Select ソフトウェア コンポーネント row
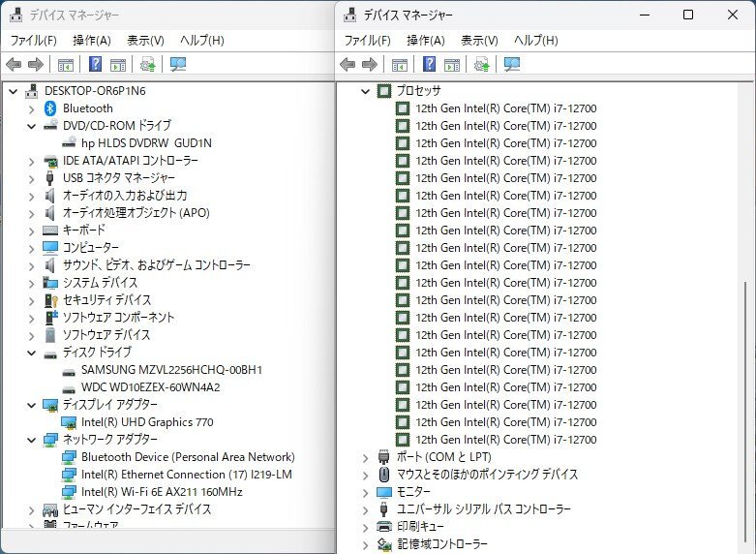This screenshot has width=756, height=554. 118,318
